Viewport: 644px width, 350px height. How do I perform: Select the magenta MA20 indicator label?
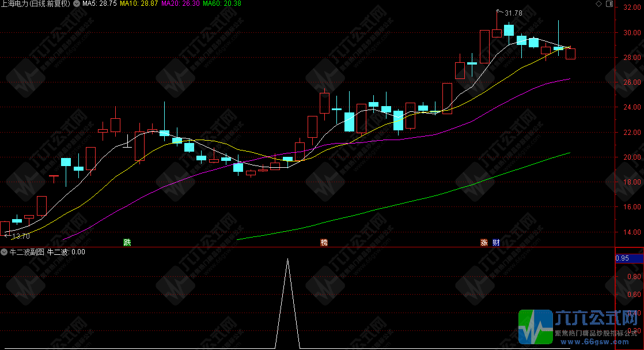pos(180,4)
